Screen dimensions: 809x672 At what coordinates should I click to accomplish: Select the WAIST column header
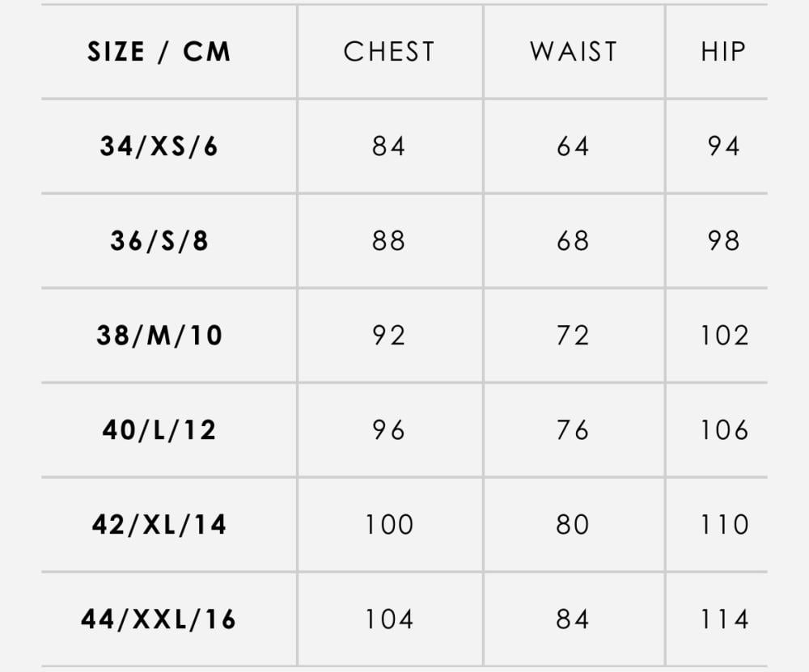pos(574,52)
